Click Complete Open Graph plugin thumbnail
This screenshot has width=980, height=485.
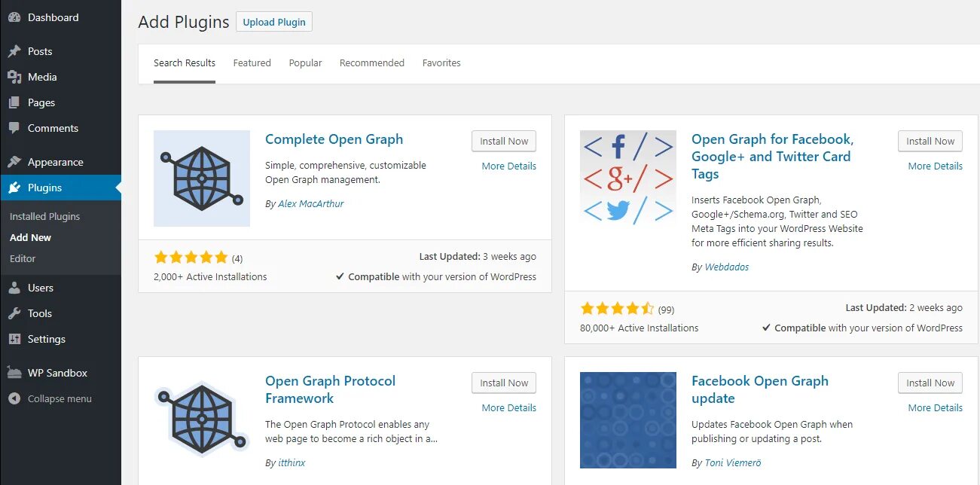point(202,178)
